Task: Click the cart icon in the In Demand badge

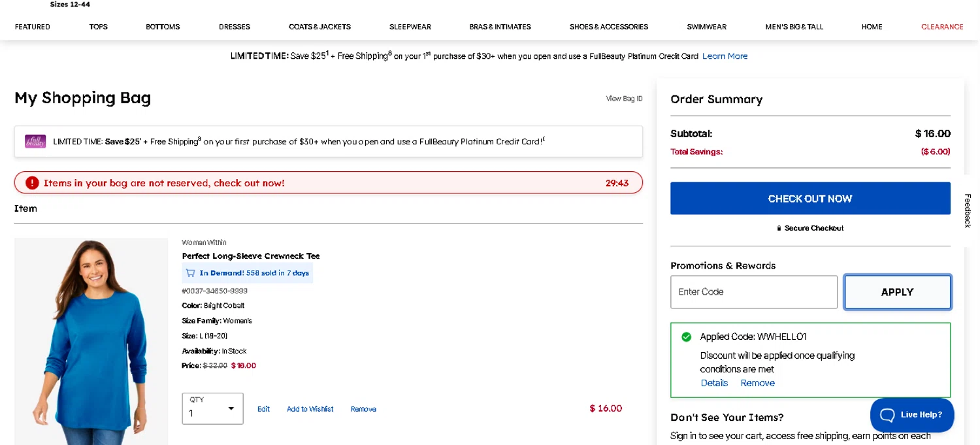Action: (191, 273)
